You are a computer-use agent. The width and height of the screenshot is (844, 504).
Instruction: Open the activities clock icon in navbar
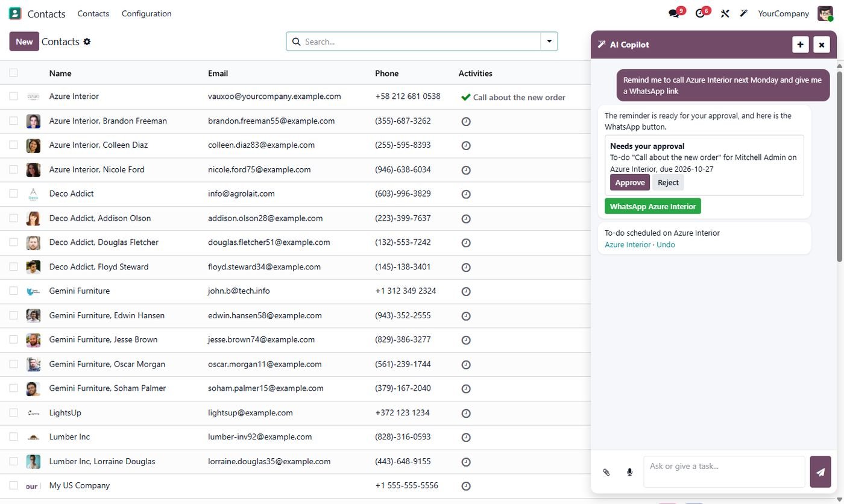coord(700,13)
